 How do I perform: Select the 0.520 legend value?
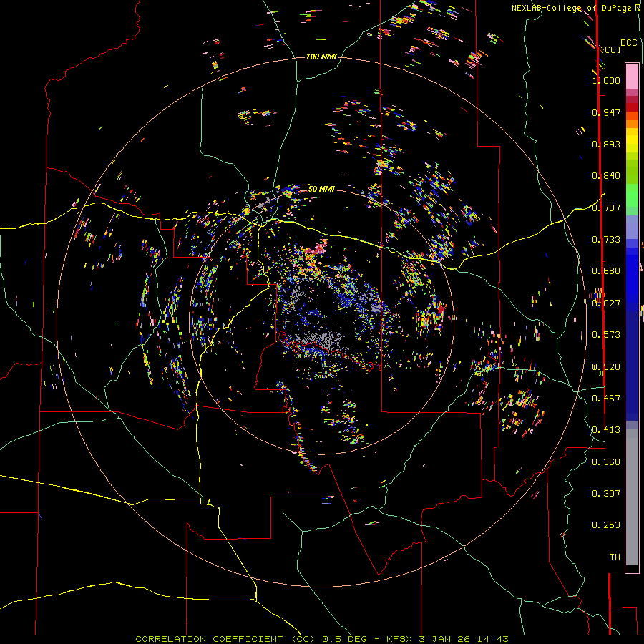click(606, 367)
